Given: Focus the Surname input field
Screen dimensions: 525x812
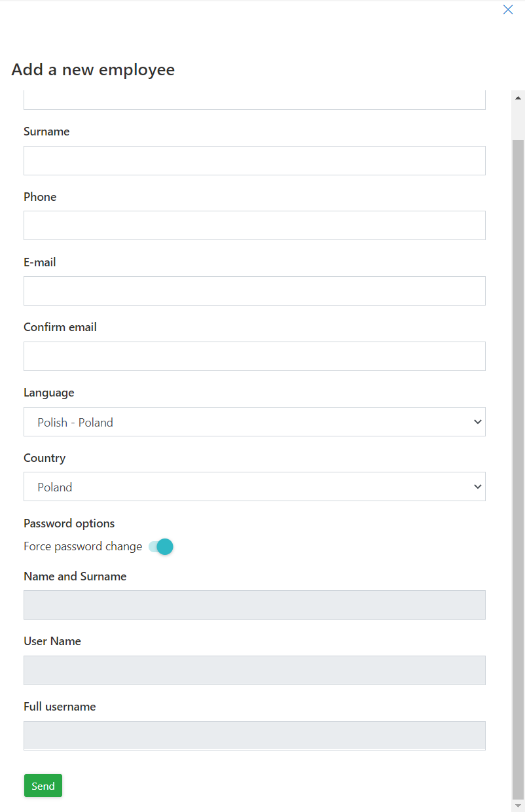Looking at the screenshot, I should pyautogui.click(x=254, y=160).
